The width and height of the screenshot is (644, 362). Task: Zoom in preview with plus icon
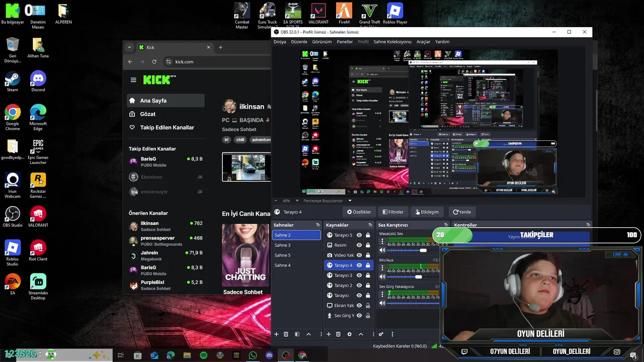click(x=297, y=201)
